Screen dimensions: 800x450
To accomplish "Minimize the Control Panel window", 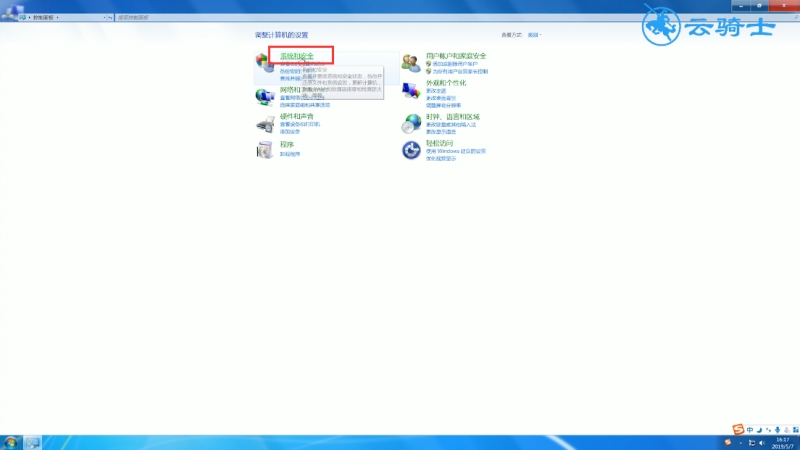I will (x=740, y=6).
